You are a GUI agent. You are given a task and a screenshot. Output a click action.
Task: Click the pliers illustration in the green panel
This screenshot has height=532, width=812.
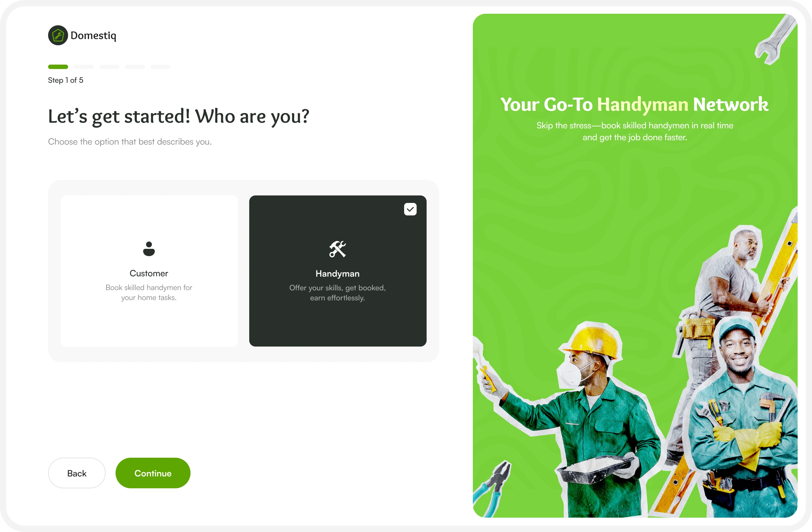492,488
